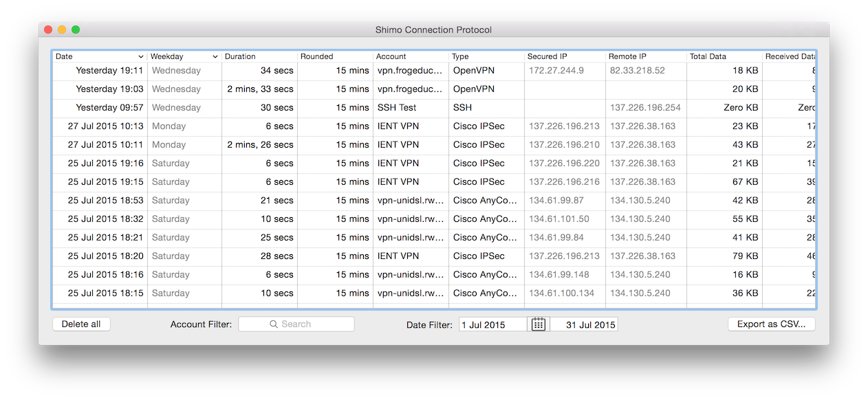The height and width of the screenshot is (400, 868).
Task: Click the search magnifier icon in Account Filter
Action: (274, 324)
